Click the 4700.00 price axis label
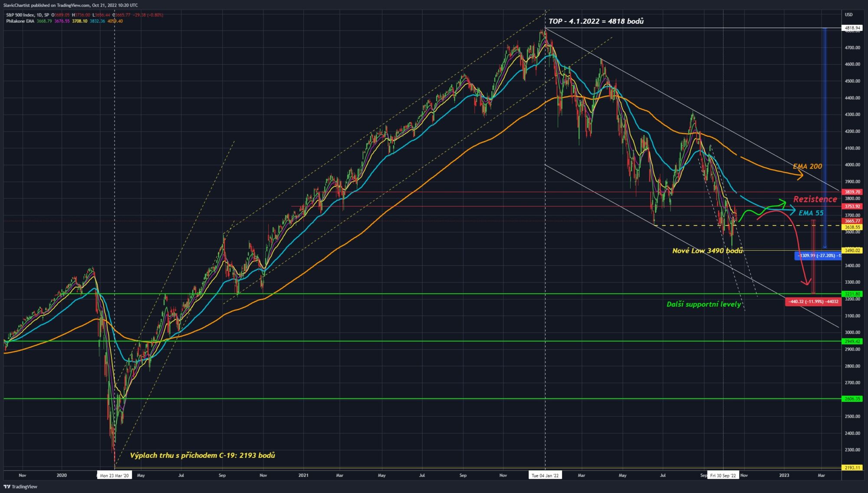This screenshot has width=868, height=493. (x=852, y=47)
